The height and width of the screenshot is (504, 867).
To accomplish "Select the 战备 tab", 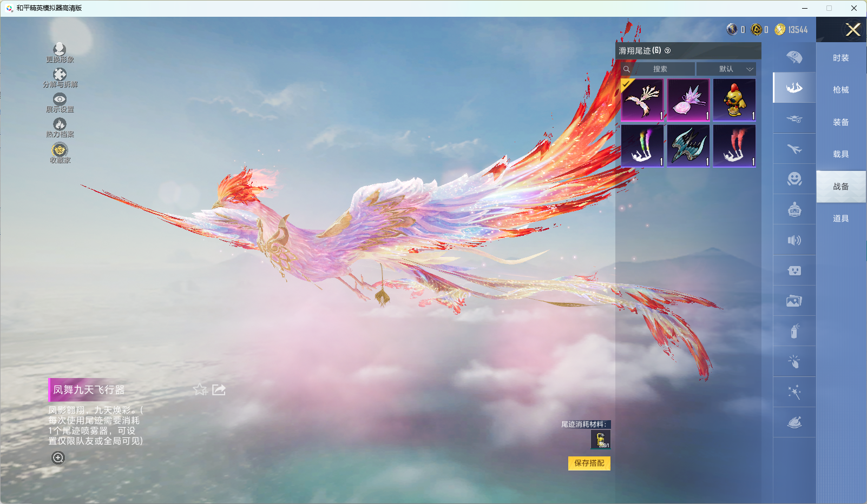I will tap(841, 187).
